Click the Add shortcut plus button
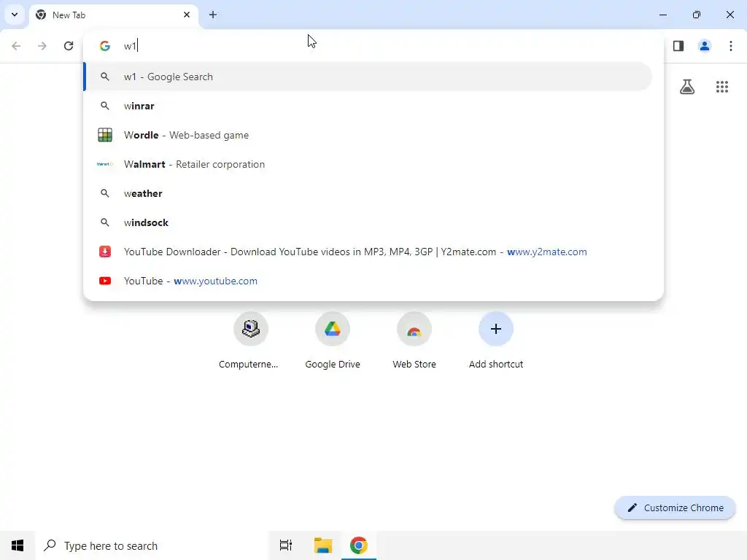Viewport: 747px width, 560px height. click(x=496, y=329)
